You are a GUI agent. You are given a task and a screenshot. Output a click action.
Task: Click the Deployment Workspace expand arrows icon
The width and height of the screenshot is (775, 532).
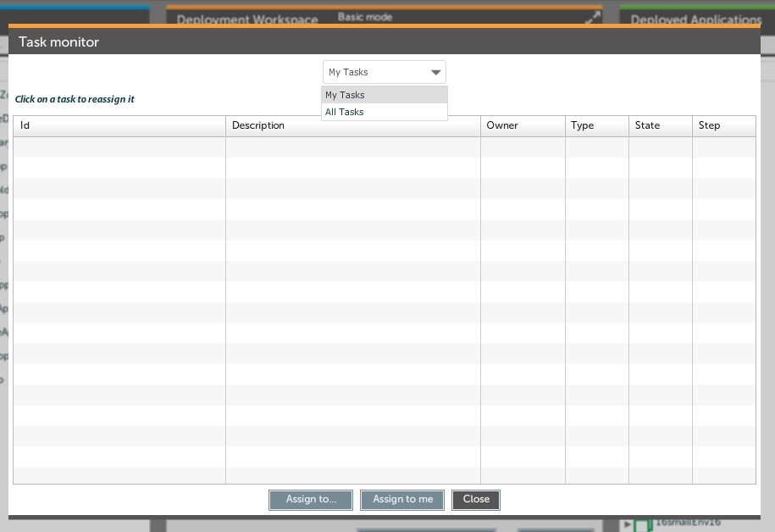592,16
